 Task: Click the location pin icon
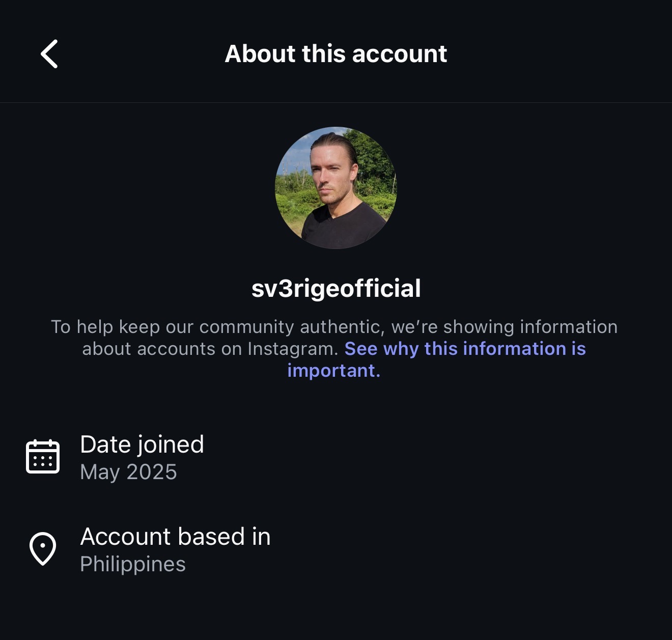point(43,548)
